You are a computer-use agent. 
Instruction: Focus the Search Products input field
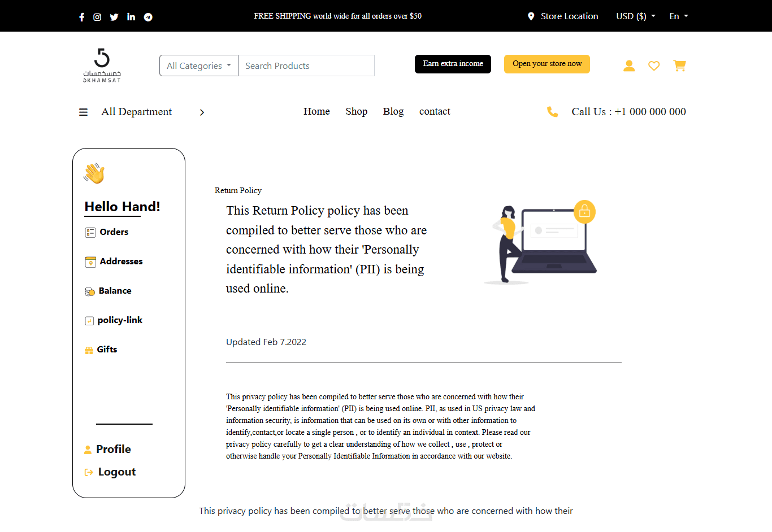(x=306, y=66)
